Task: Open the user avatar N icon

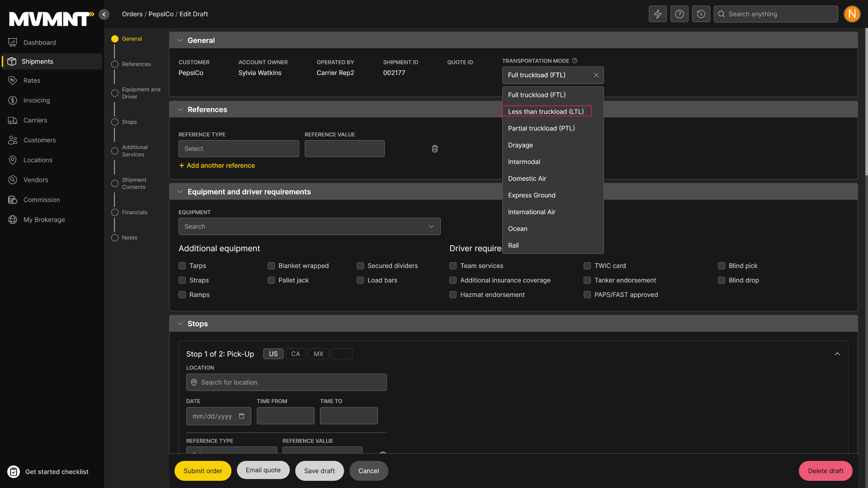Action: pyautogui.click(x=851, y=14)
